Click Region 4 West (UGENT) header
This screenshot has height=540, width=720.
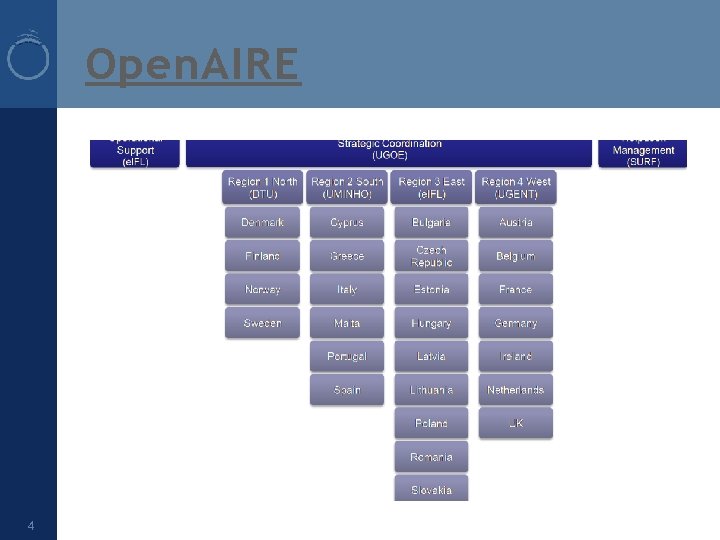click(516, 187)
